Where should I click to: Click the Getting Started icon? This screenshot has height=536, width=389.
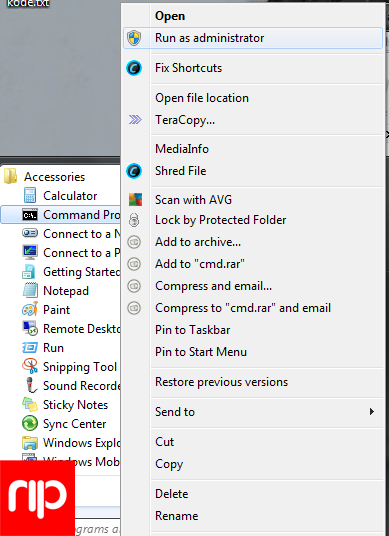coord(29,271)
